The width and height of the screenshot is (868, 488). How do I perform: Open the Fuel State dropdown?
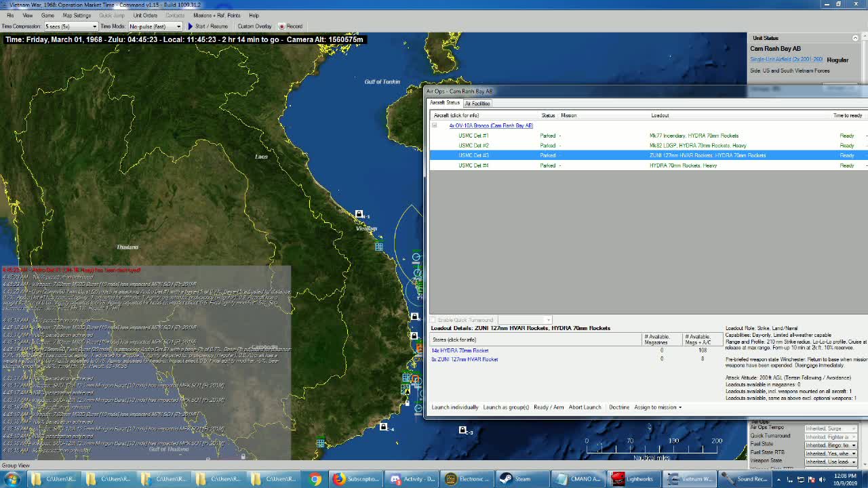[831, 445]
